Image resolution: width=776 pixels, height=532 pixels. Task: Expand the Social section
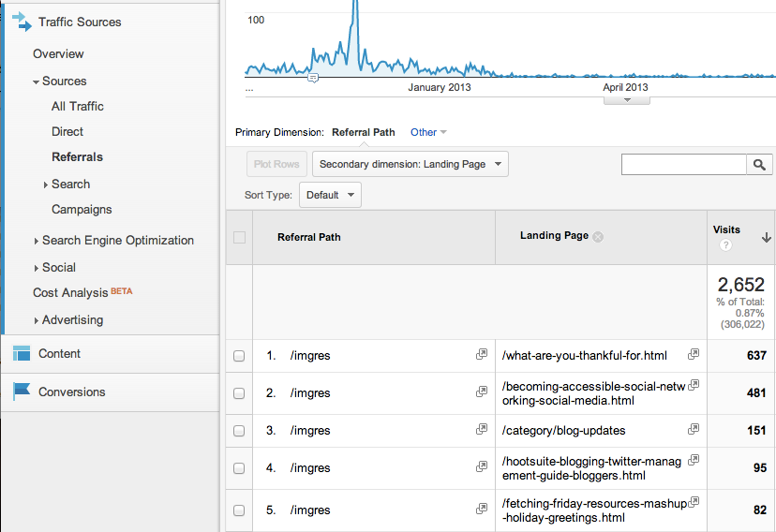(x=37, y=268)
